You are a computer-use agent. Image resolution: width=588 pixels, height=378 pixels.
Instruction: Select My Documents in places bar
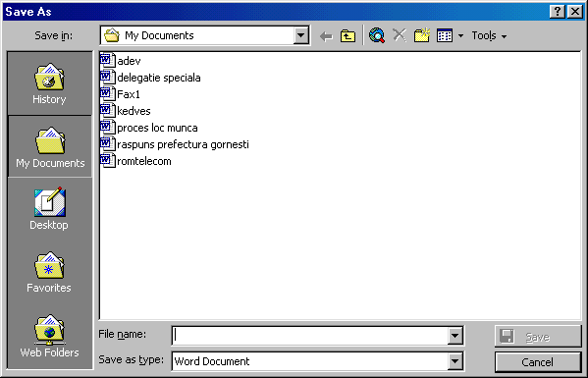coord(50,146)
